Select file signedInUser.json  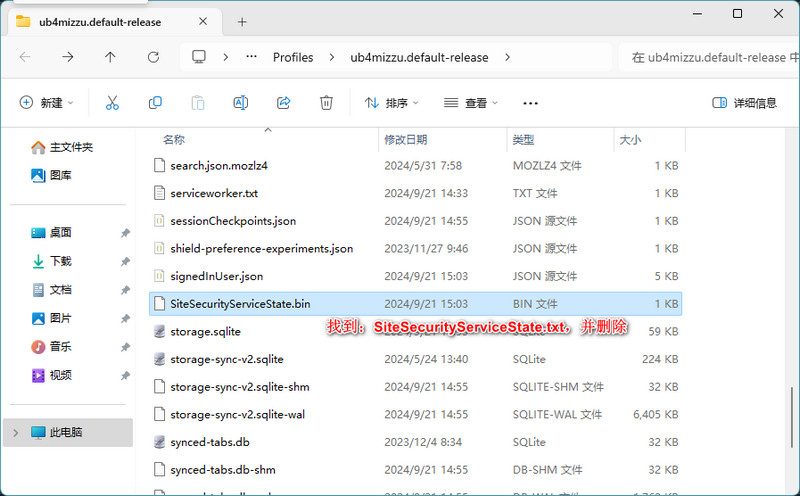[415, 276]
